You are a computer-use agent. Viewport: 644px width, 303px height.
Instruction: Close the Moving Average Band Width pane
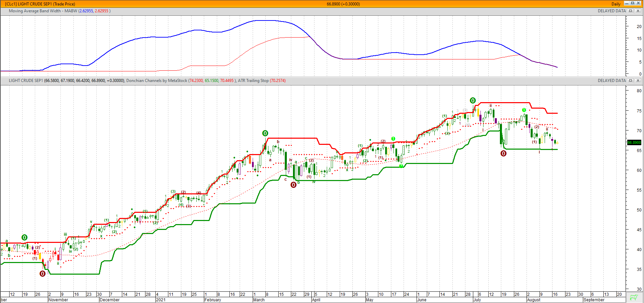(x=638, y=11)
